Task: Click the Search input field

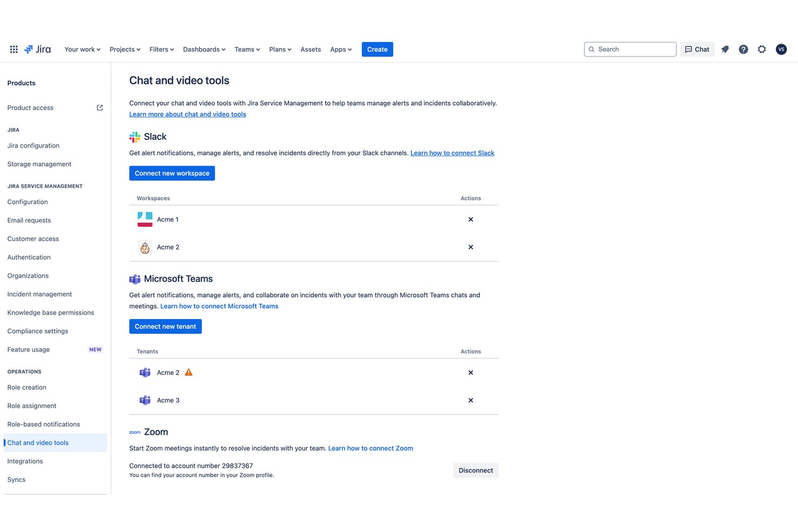Action: tap(630, 50)
